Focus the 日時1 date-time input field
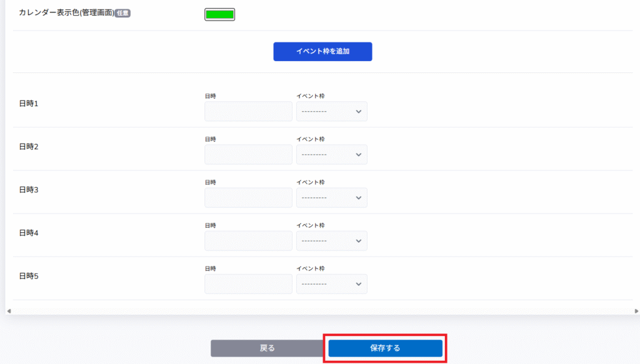The width and height of the screenshot is (640, 364). [248, 111]
